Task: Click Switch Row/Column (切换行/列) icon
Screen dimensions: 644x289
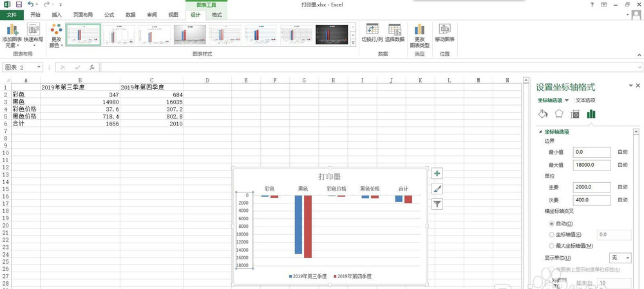Action: [372, 33]
